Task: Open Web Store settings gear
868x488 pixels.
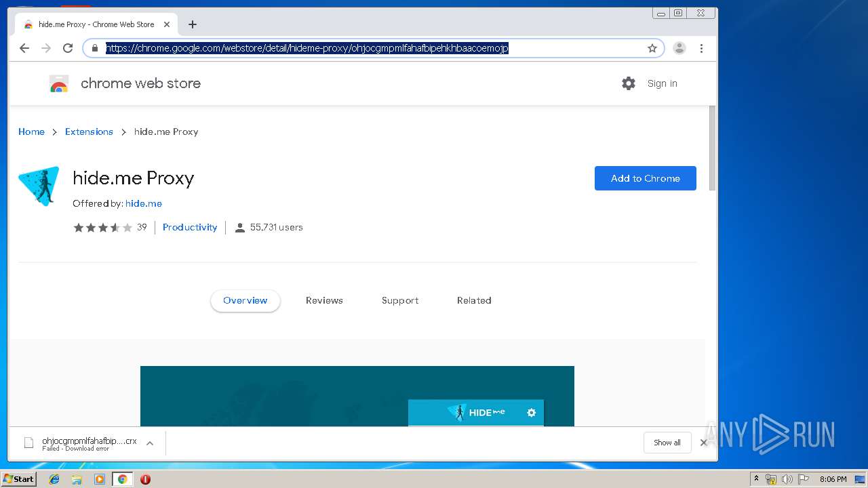Action: [x=629, y=83]
